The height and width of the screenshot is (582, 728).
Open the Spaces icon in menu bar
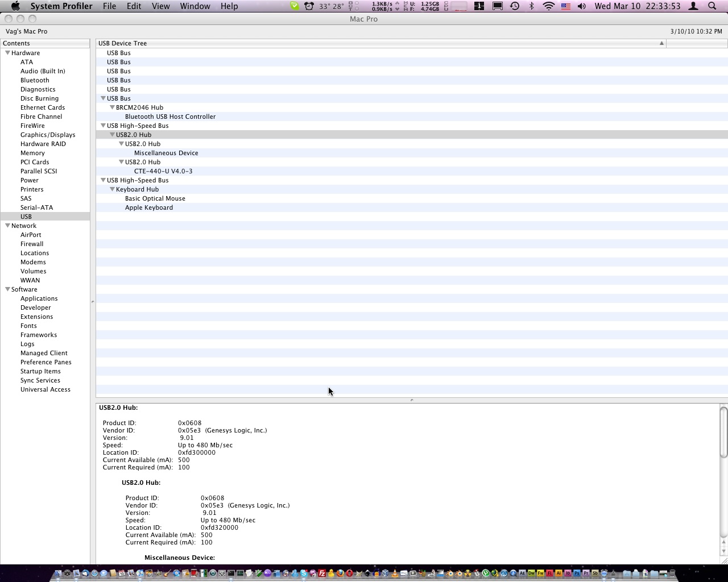479,6
